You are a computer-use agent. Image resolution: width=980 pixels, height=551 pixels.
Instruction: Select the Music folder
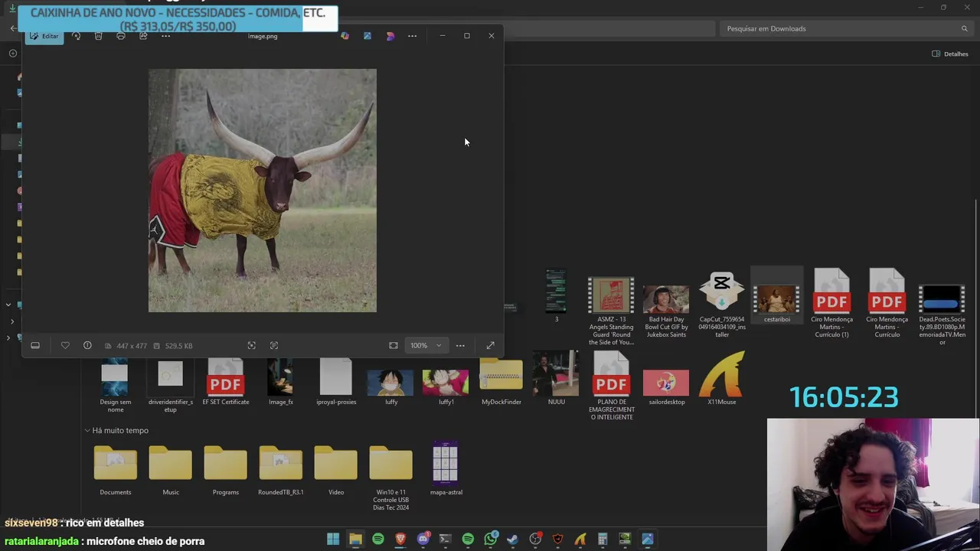pos(171,469)
